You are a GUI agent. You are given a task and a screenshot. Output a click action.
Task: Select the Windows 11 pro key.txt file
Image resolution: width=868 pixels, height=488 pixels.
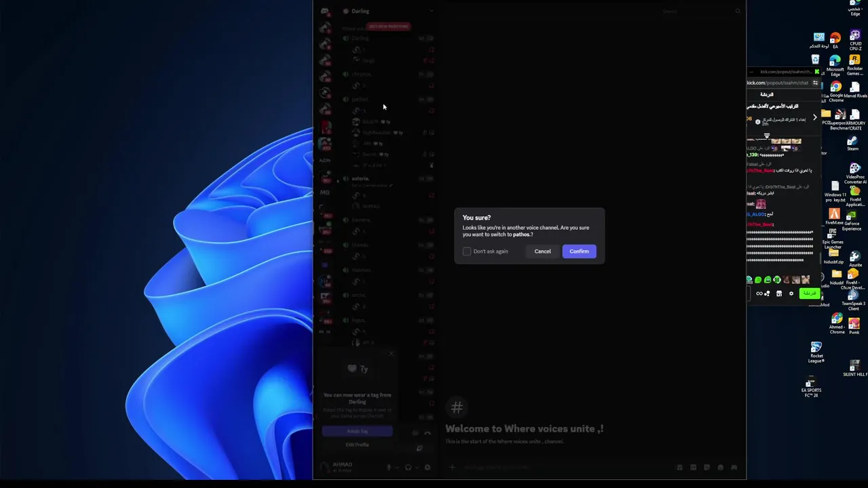(x=835, y=191)
